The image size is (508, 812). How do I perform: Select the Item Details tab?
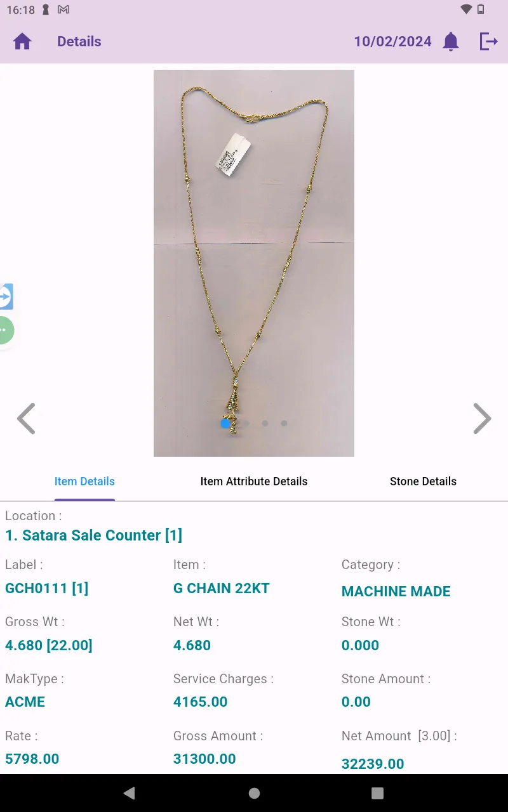tap(84, 481)
